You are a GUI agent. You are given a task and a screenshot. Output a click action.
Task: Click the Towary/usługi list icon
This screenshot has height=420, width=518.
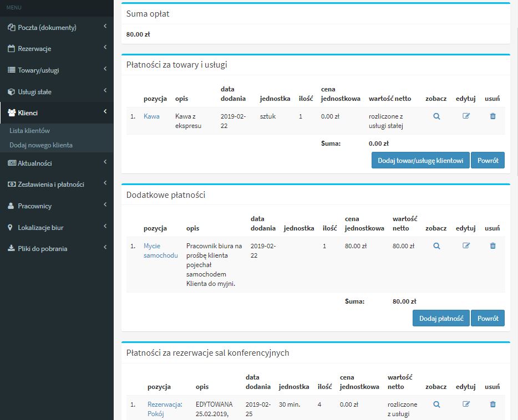pos(11,70)
